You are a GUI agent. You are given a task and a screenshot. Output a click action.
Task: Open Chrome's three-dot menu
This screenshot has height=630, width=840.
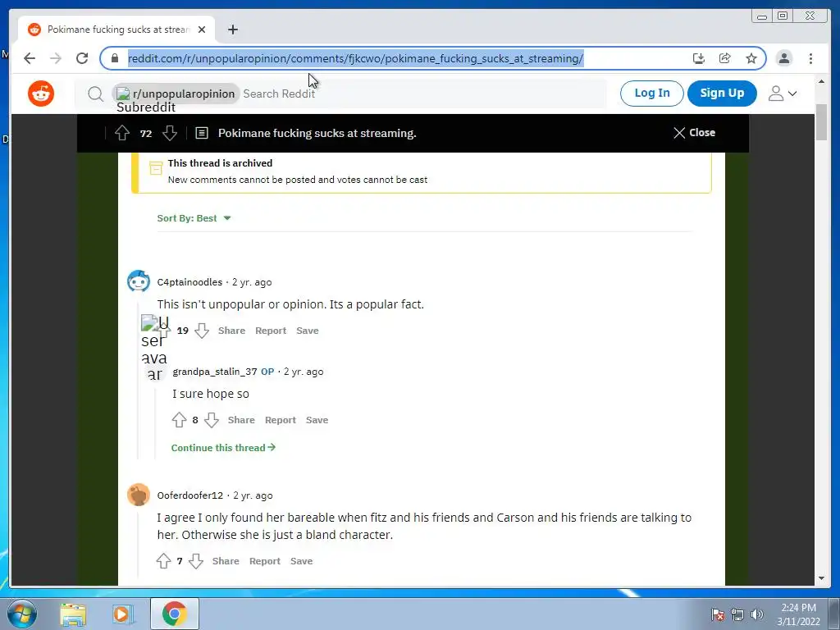point(810,58)
